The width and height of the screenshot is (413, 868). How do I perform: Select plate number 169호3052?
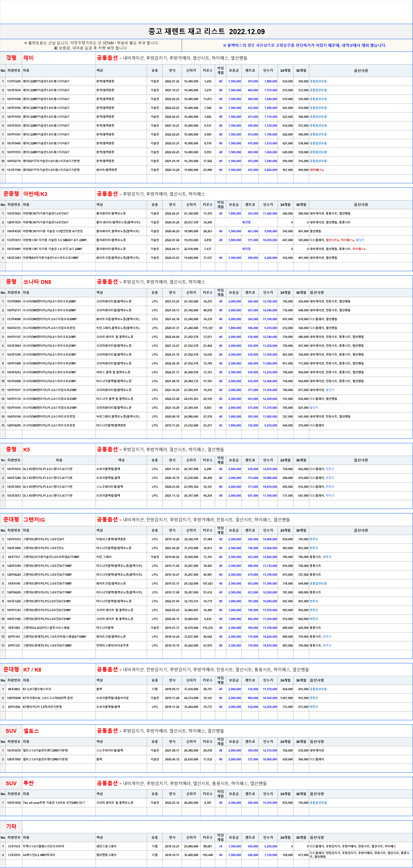(x=14, y=803)
